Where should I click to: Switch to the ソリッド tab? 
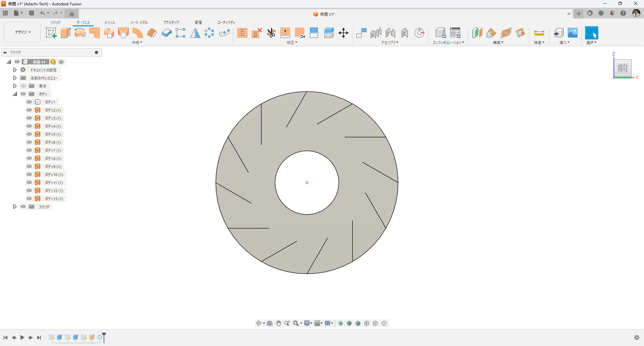click(x=55, y=22)
